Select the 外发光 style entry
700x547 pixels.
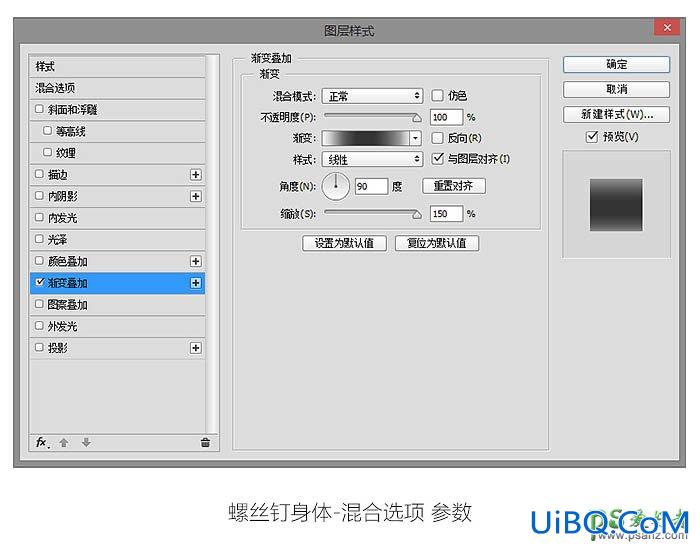coord(117,326)
